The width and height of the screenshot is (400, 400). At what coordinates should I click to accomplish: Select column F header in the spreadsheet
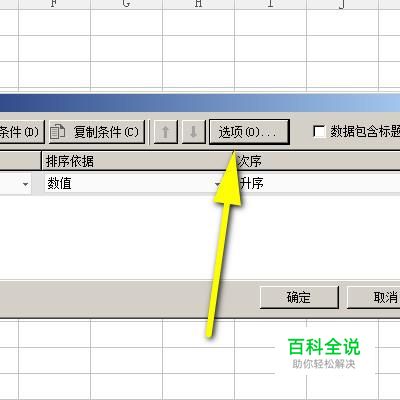click(54, 4)
